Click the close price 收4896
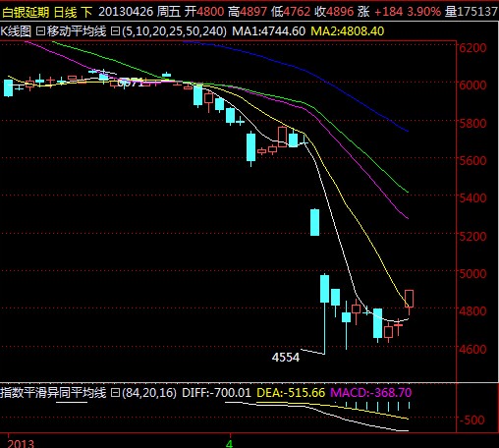 coord(334,12)
